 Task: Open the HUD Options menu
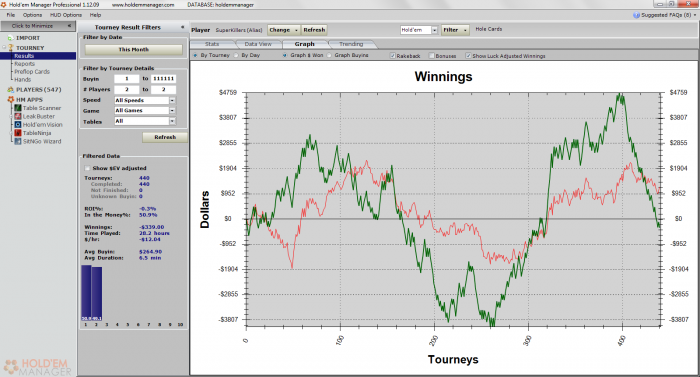[x=66, y=15]
